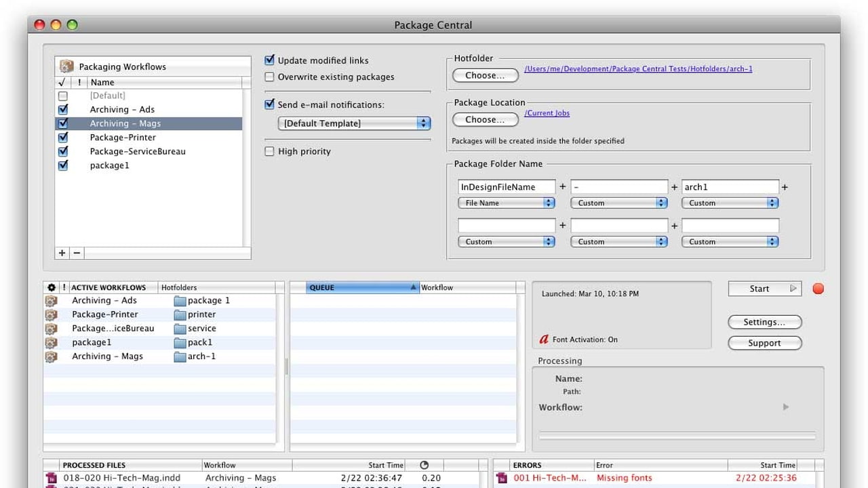Open the [Default Template] dropdown
This screenshot has width=868, height=488.
[x=354, y=123]
